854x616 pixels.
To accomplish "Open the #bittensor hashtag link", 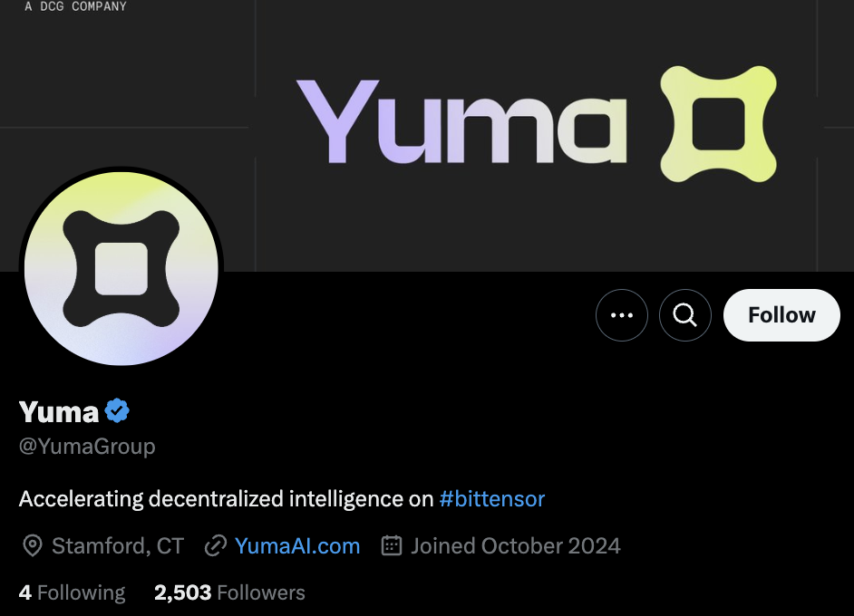I will 492,498.
